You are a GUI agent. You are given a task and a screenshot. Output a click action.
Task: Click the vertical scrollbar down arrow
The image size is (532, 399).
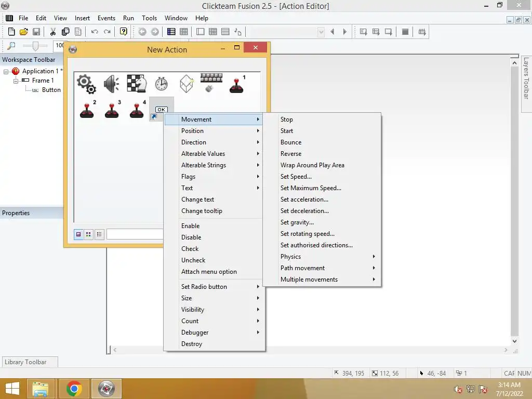pyautogui.click(x=514, y=341)
